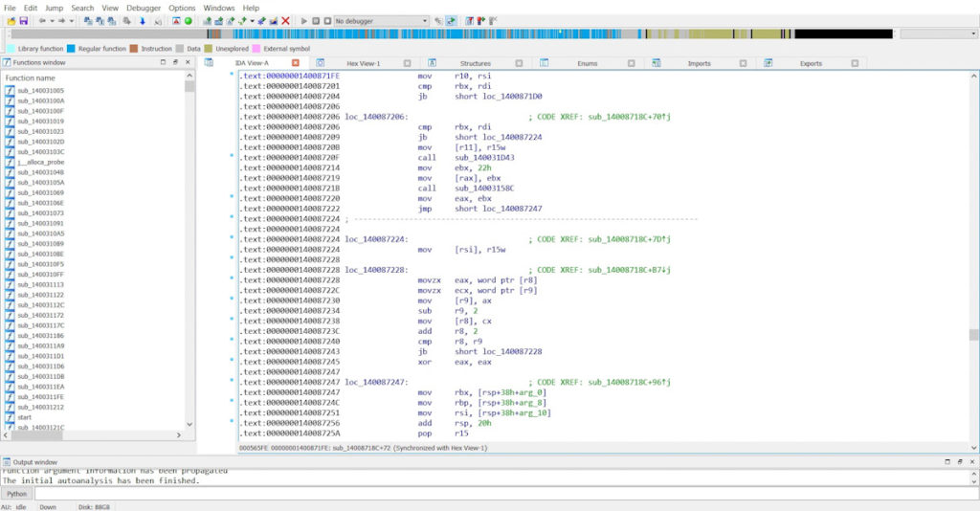Switch to the Structures tab
Viewport: 980px width, 511px height.
coord(475,63)
